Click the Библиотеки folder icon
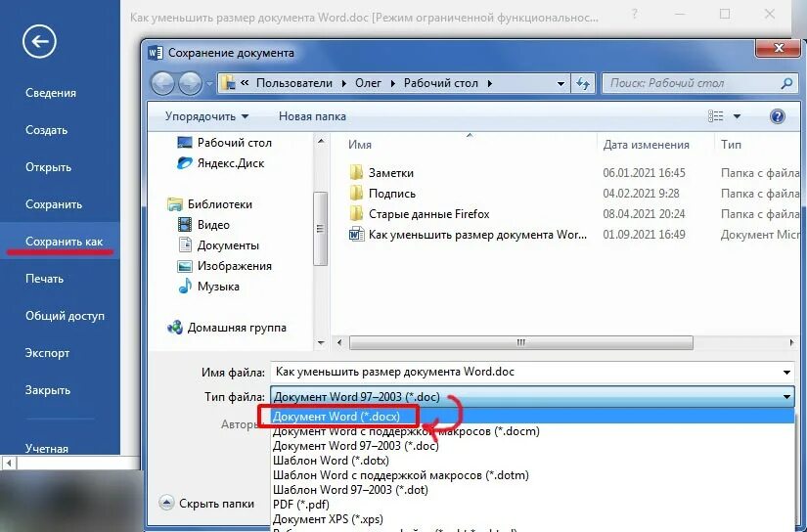 (x=174, y=204)
